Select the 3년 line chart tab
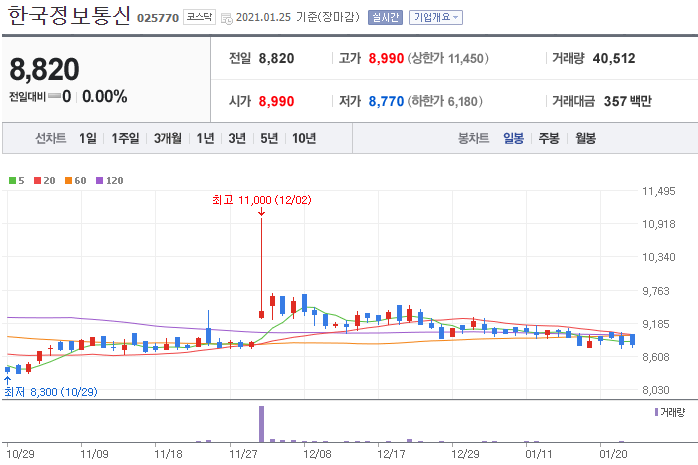The image size is (698, 465). (x=237, y=138)
